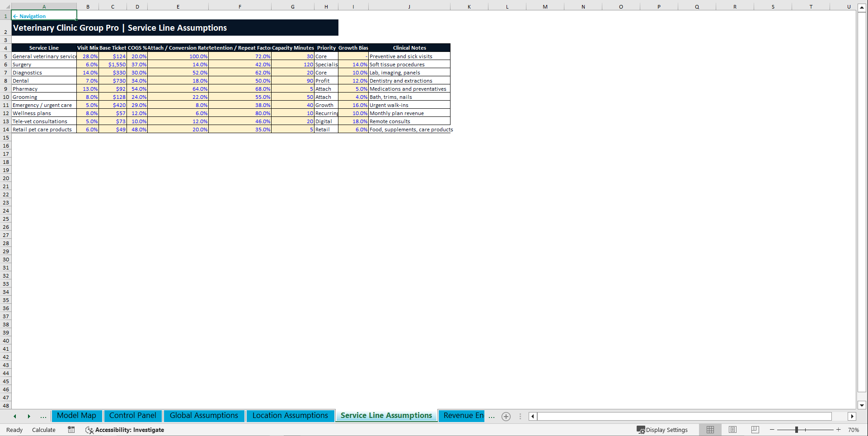868x436 pixels.
Task: Select the Pharmacy service line cell
Action: pyautogui.click(x=44, y=89)
